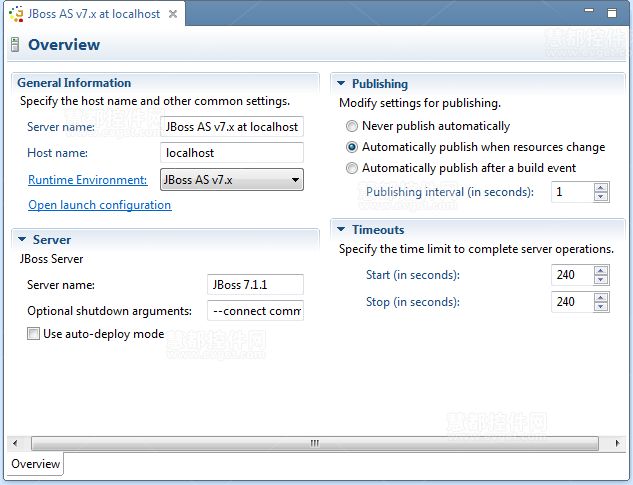Decrease the publishing interval value
This screenshot has height=485, width=633.
pos(601,196)
